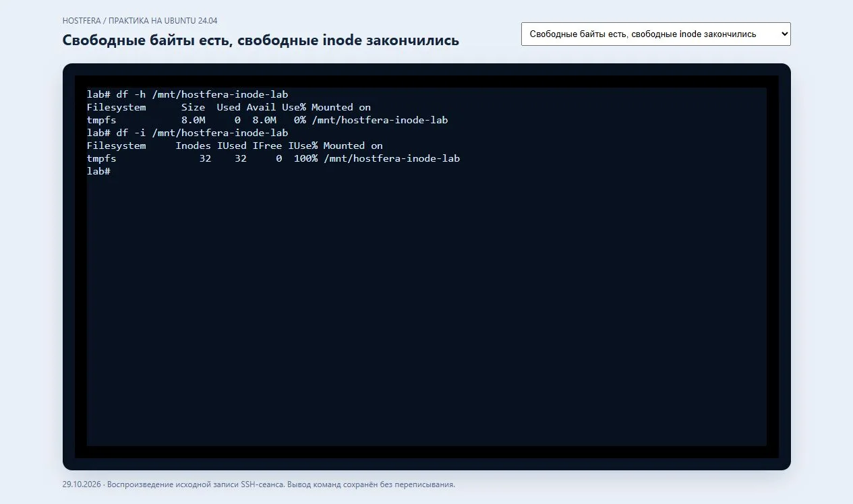The height and width of the screenshot is (504, 853).
Task: Click the 32 value under Inodes
Action: (x=206, y=158)
